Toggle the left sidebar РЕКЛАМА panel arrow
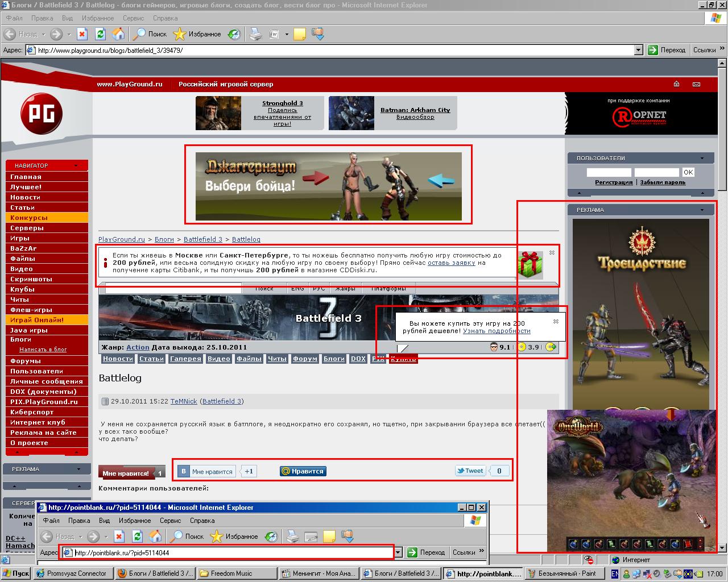 tap(79, 469)
